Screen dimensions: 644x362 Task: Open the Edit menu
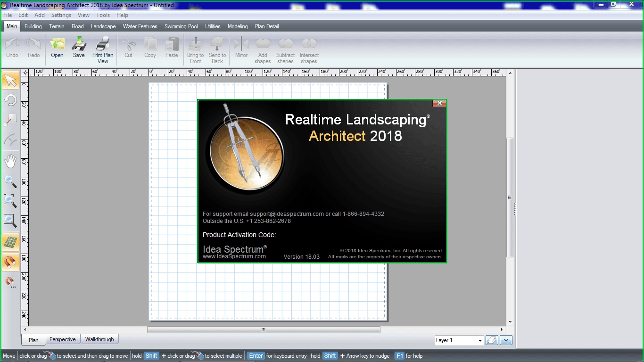[23, 15]
